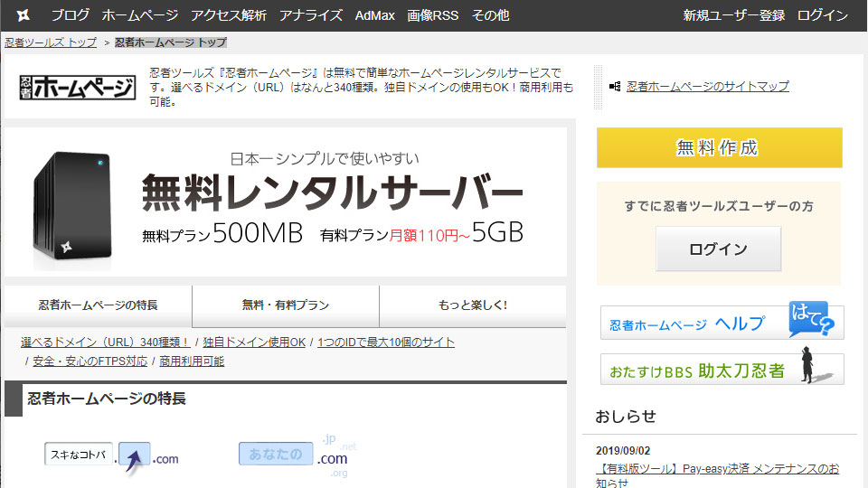
Task: Open the その他 menu item
Action: click(x=490, y=15)
